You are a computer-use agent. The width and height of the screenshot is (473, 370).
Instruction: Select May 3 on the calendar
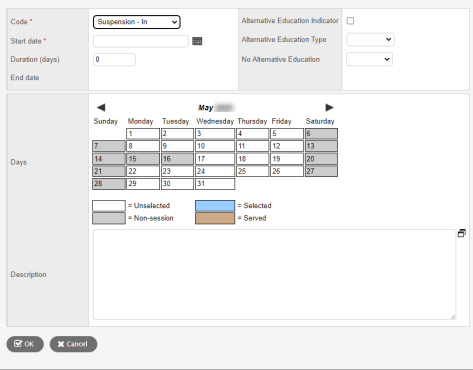pyautogui.click(x=215, y=134)
